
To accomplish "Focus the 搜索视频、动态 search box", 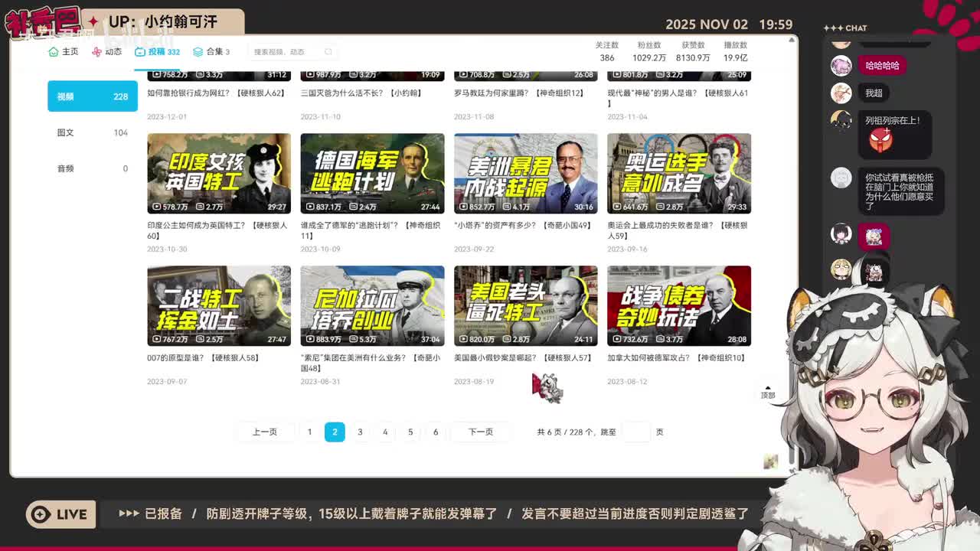I will coord(293,52).
